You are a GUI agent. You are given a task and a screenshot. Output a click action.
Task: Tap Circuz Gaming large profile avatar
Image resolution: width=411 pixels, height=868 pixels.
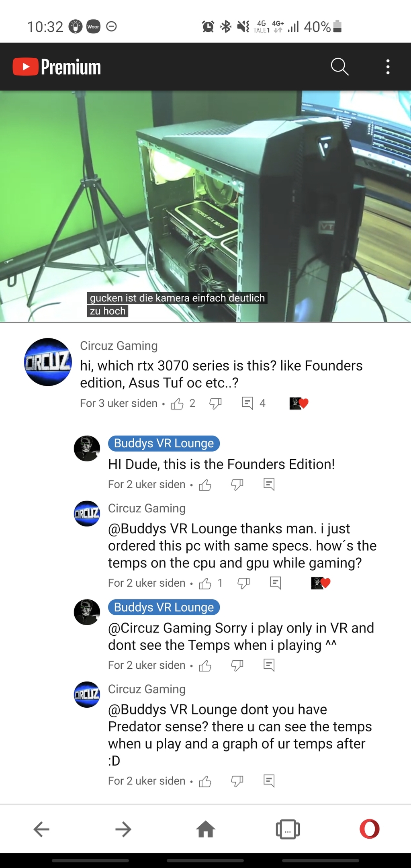click(x=48, y=362)
